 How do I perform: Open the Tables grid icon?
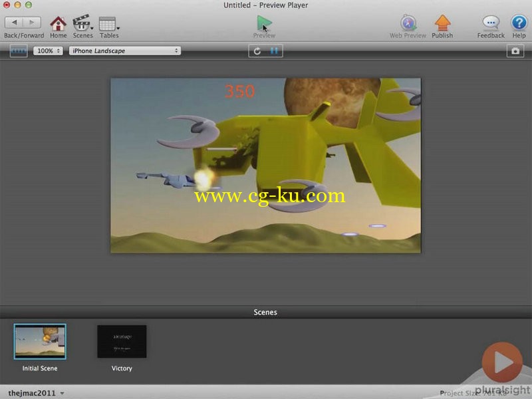pyautogui.click(x=107, y=23)
